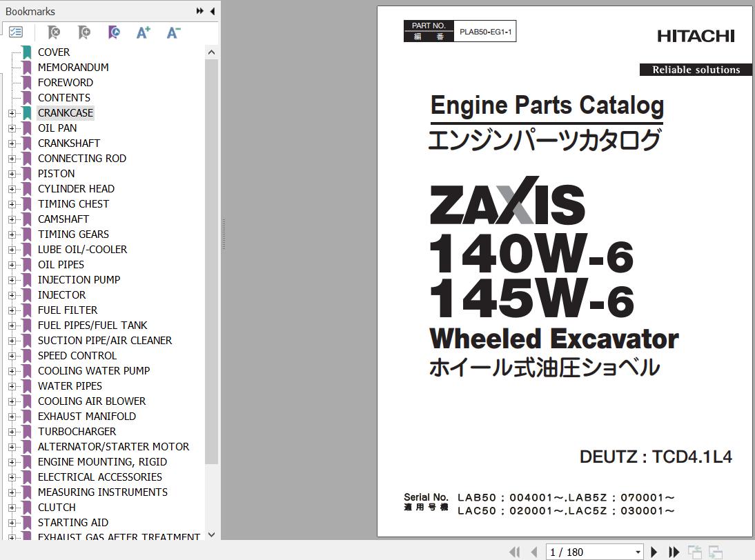This screenshot has height=560, width=755.
Task: Click the page number input field
Action: click(x=590, y=552)
